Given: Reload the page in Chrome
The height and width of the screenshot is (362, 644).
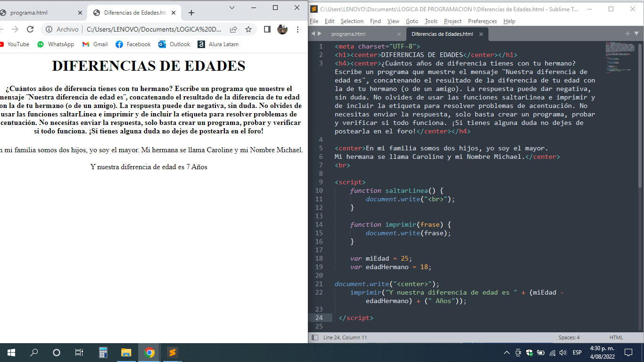Looking at the screenshot, I should point(30,29).
